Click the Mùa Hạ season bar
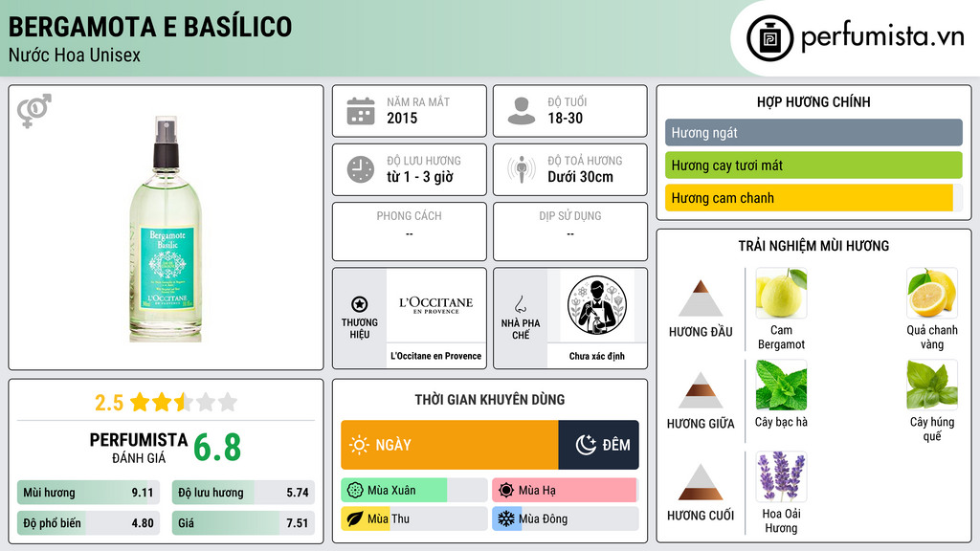 coord(566,491)
